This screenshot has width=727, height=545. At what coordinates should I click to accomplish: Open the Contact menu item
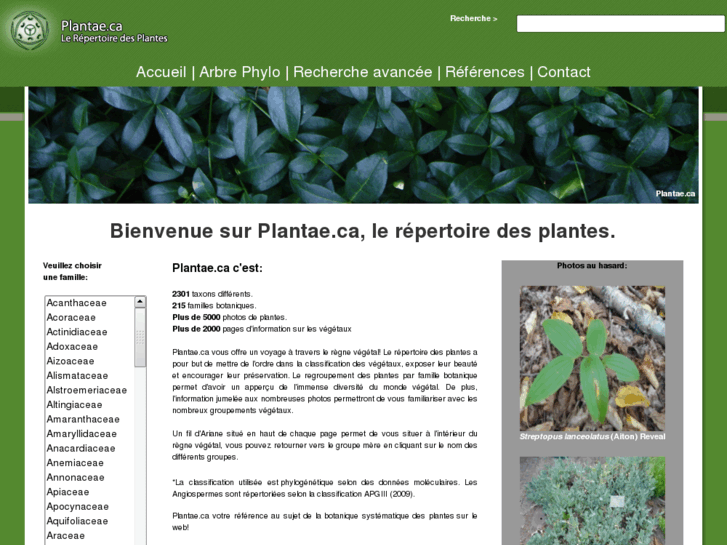564,72
